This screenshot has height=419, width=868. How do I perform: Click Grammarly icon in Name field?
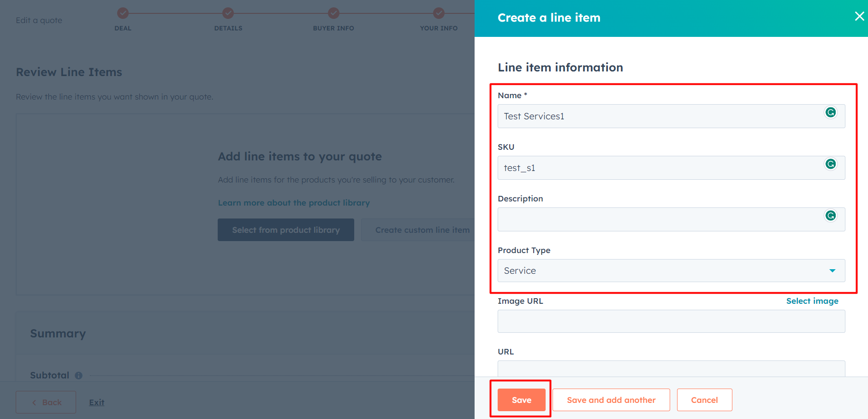coord(831,112)
